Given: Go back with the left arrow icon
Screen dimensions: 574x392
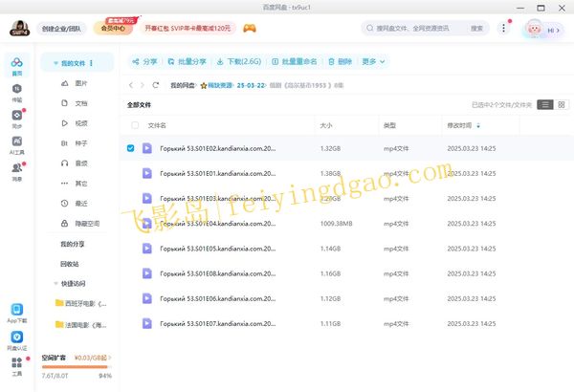Looking at the screenshot, I should [x=131, y=85].
